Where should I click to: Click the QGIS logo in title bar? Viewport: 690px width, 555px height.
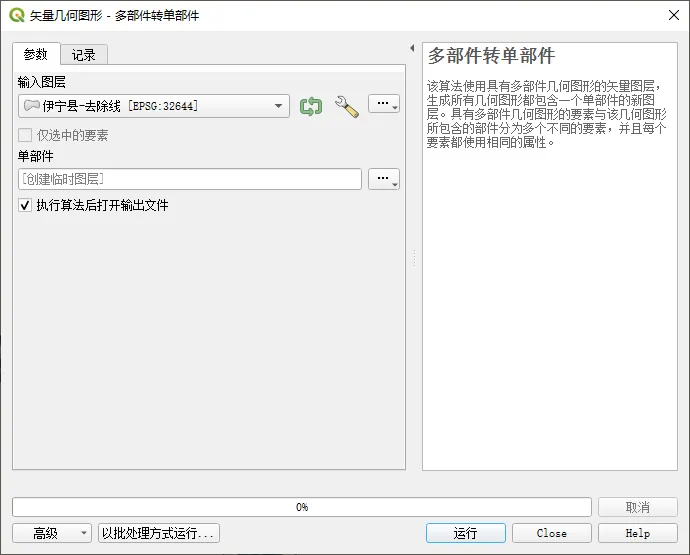(16, 14)
